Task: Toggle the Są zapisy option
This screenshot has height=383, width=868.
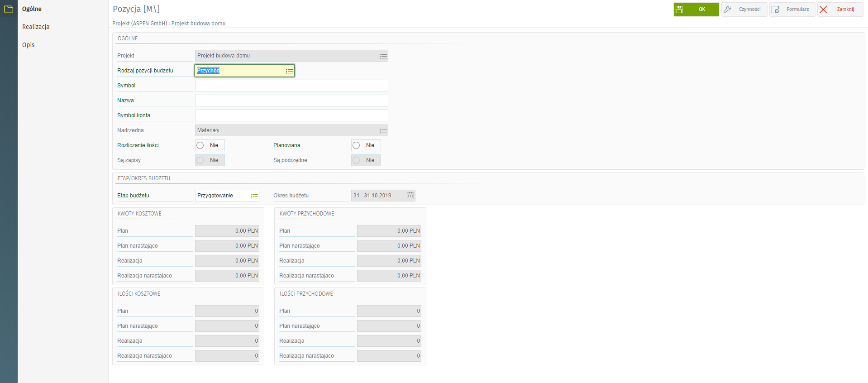Action: [200, 160]
